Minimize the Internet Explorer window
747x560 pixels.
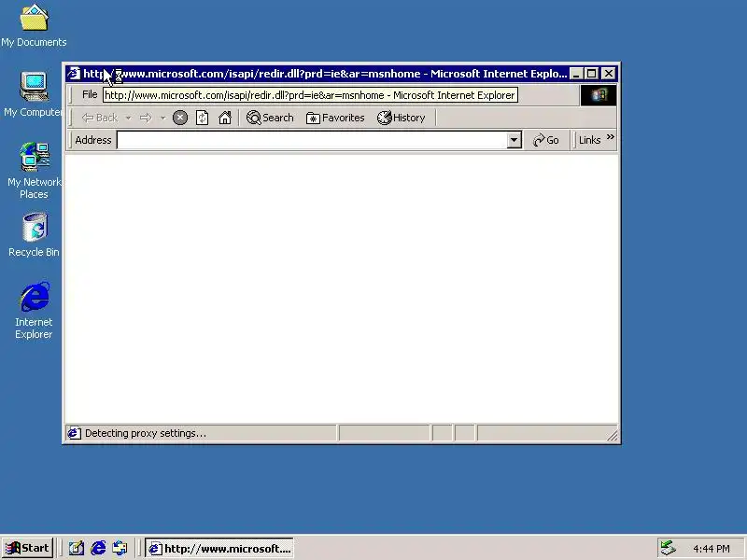576,74
